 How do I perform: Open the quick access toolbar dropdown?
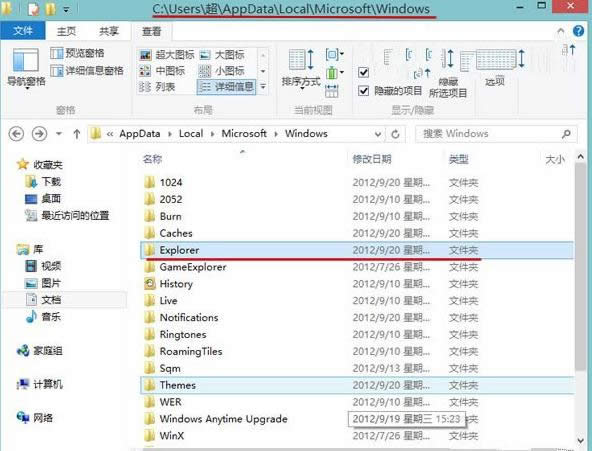(x=66, y=9)
